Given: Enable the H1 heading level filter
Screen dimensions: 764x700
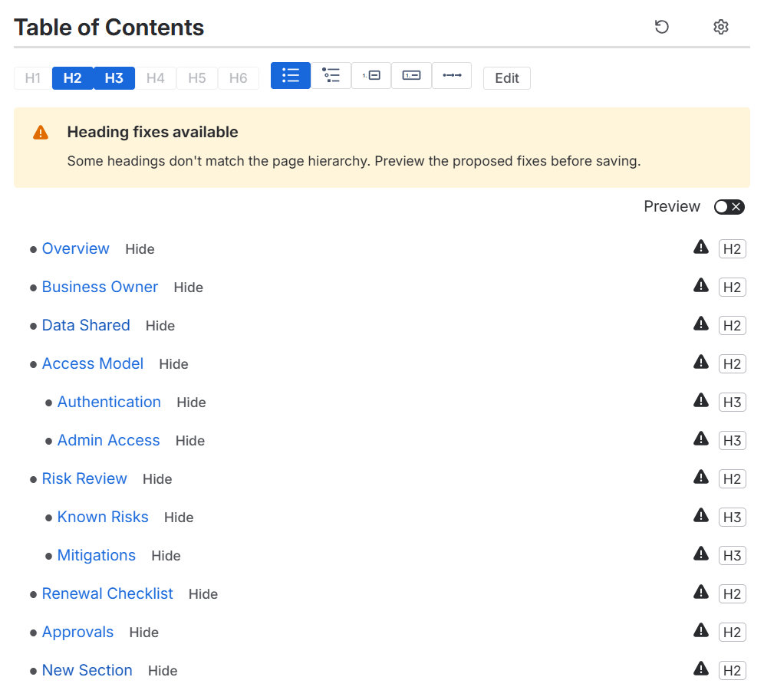Looking at the screenshot, I should (33, 78).
